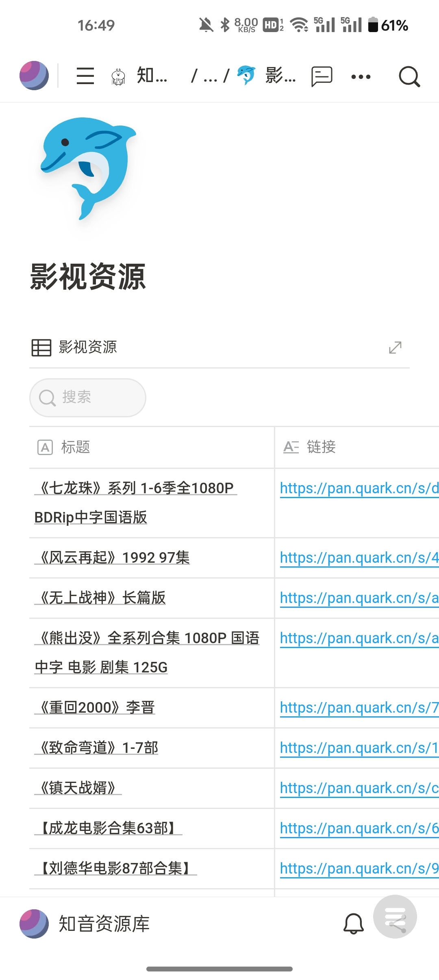Open the three-dot more options menu
The height and width of the screenshot is (980, 439).
coord(361,76)
